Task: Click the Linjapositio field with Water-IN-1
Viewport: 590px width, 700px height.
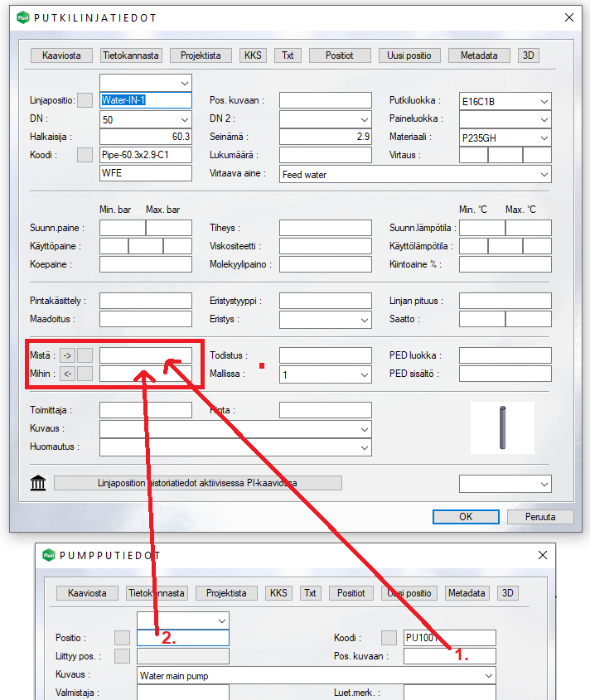Action: coord(146,100)
